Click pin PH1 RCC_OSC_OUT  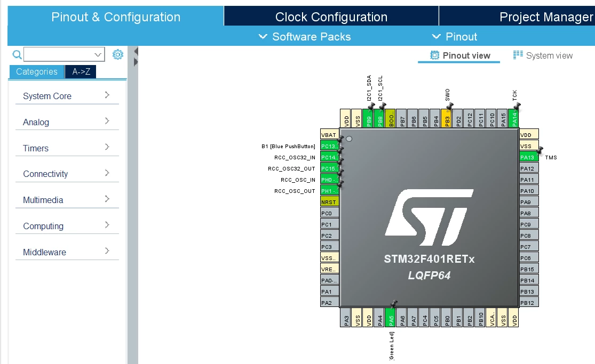329,191
